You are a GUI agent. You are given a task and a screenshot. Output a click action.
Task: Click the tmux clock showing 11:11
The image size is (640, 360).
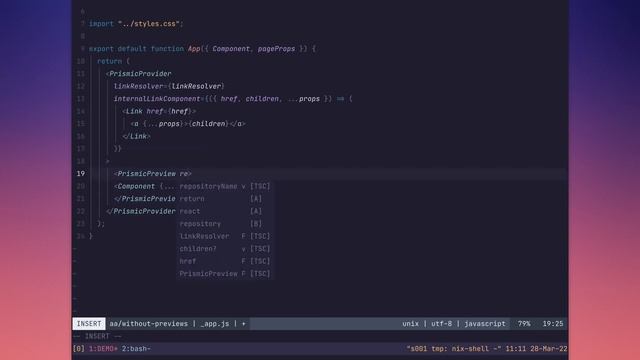click(x=516, y=349)
